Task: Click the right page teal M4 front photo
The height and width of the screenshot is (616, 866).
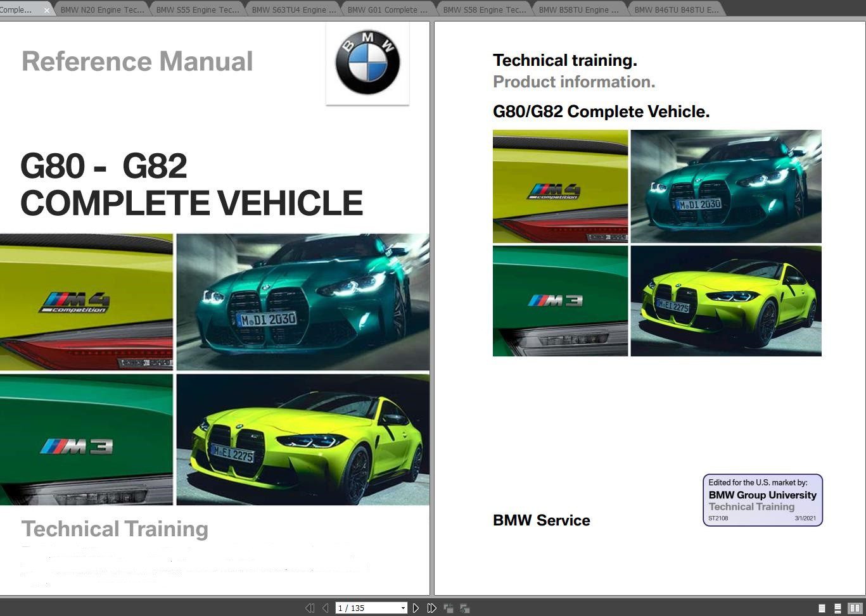Action: (x=726, y=186)
